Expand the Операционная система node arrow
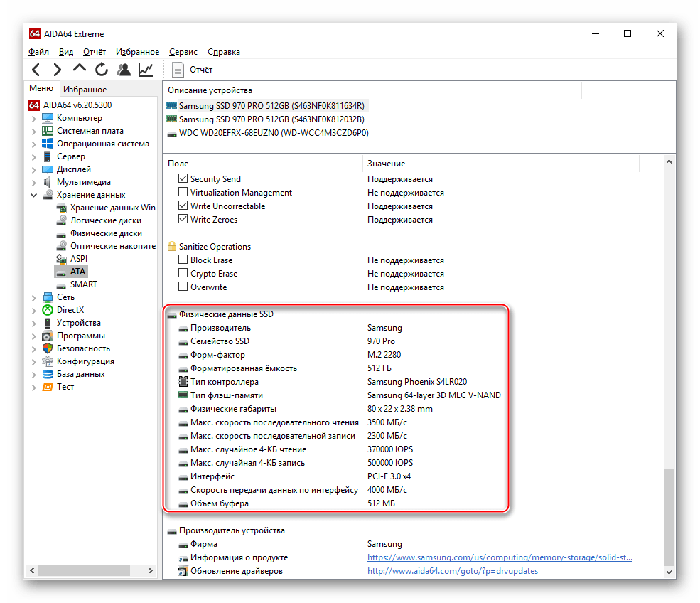 pyautogui.click(x=34, y=144)
